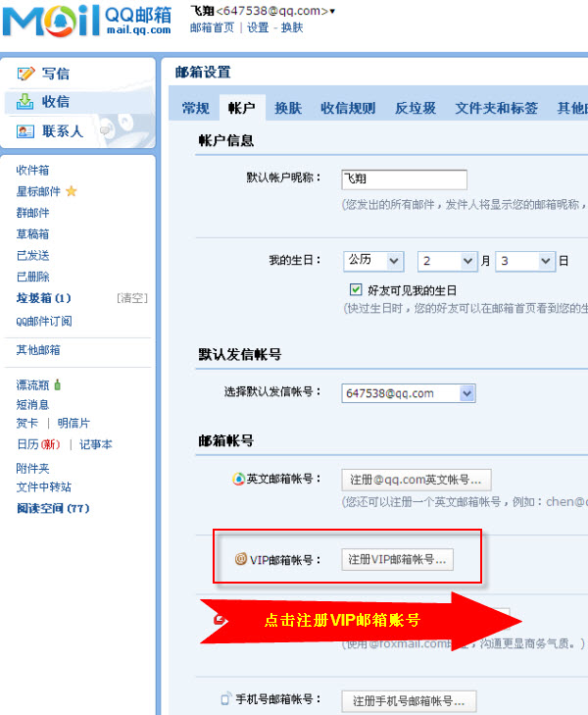Viewport: 588px width, 715px height.
Task: Switch to the 收信规则 tab
Action: [348, 108]
